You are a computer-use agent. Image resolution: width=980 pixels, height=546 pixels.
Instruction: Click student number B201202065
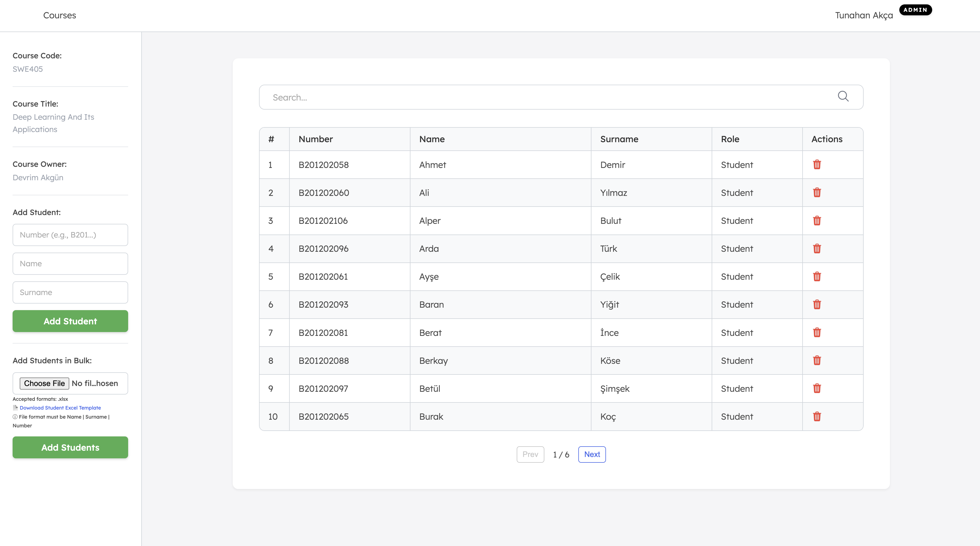(x=323, y=416)
